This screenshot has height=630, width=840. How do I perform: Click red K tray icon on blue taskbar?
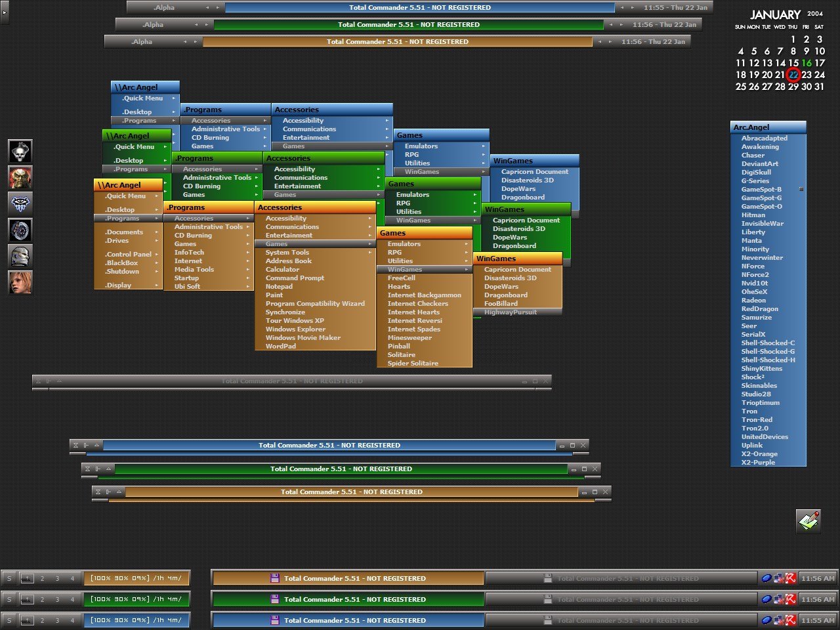tap(790, 620)
